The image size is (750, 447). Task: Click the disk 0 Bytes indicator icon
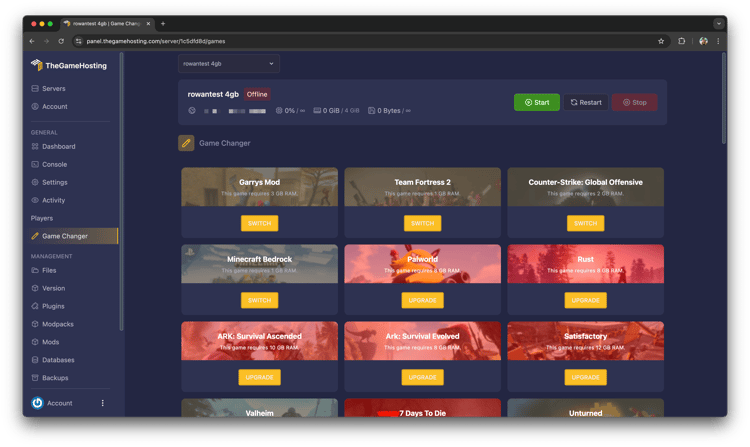tap(372, 110)
